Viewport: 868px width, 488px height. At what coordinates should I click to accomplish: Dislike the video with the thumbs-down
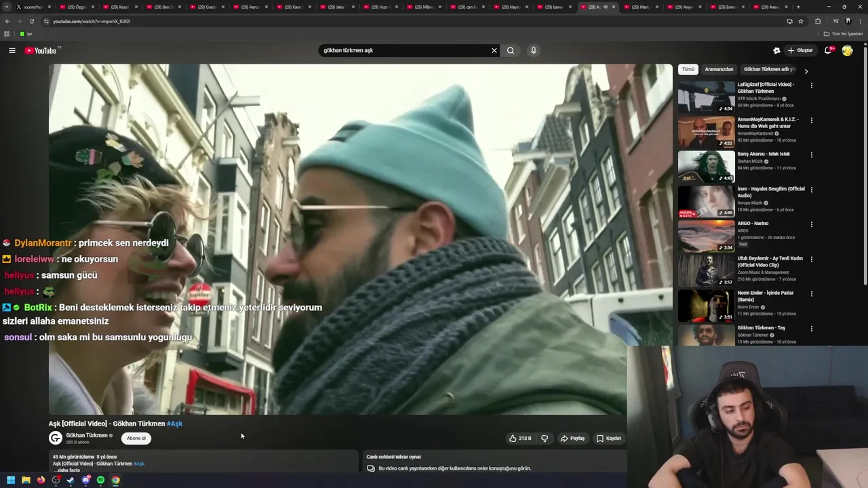[545, 439]
